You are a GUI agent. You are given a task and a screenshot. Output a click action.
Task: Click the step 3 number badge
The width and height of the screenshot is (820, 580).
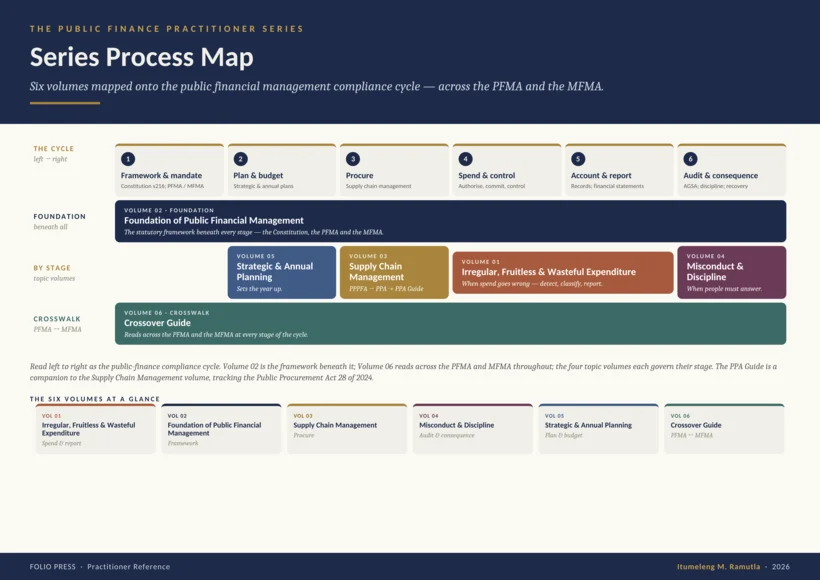(x=353, y=158)
